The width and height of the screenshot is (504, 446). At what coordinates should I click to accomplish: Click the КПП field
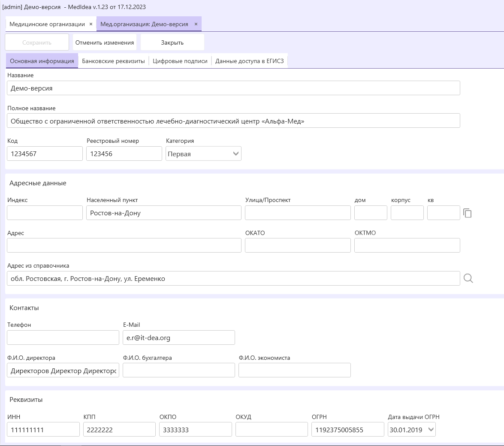(x=119, y=429)
